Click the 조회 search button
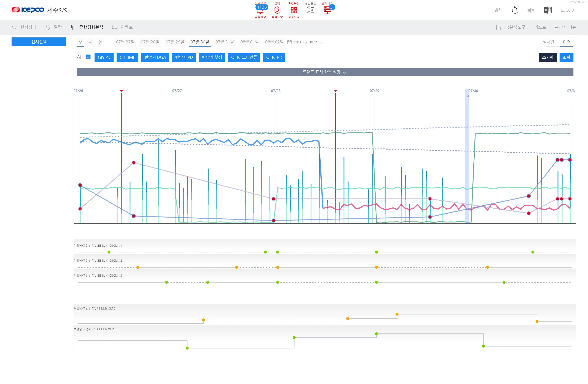Screen dimensions: 588x384 567,57
